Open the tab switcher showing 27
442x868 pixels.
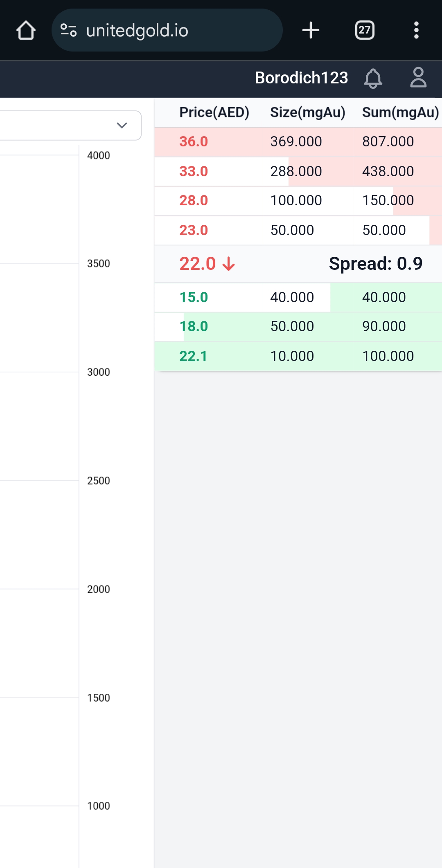click(x=364, y=30)
